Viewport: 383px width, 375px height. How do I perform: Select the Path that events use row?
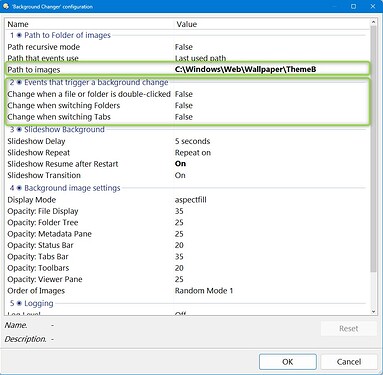pos(187,58)
